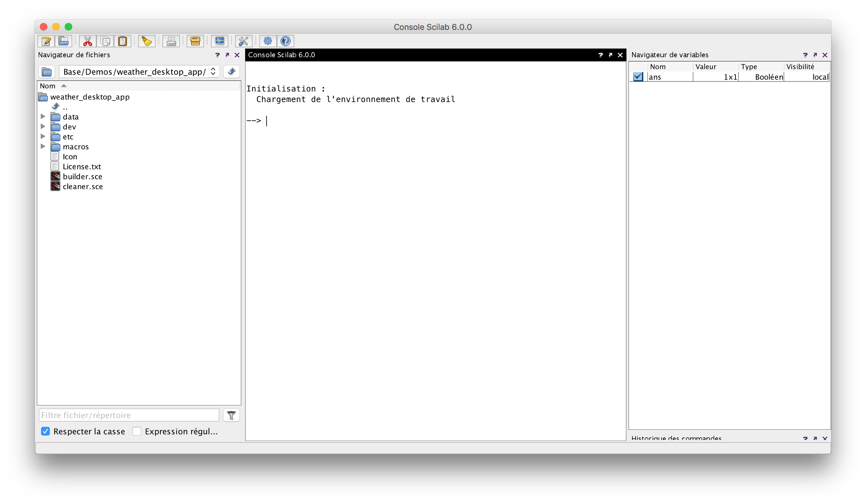Launch SciNotes editor from toolbar

[46, 41]
